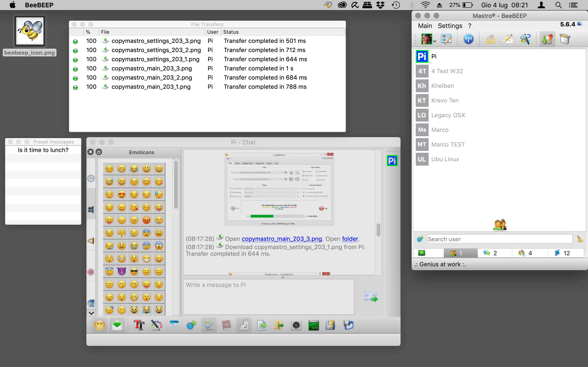Image resolution: width=588 pixels, height=367 pixels.
Task: Click the search user input field
Action: coord(500,239)
